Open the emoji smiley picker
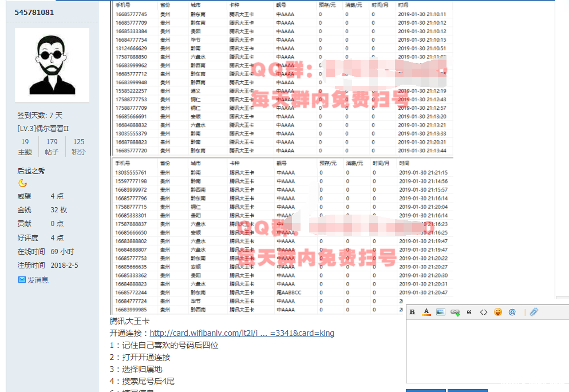Viewport: 569px width, 392px height. tap(498, 312)
